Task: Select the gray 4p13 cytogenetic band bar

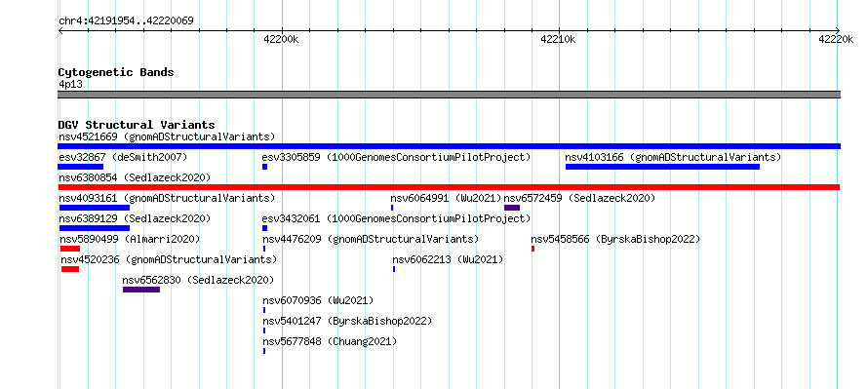Action: 449,95
